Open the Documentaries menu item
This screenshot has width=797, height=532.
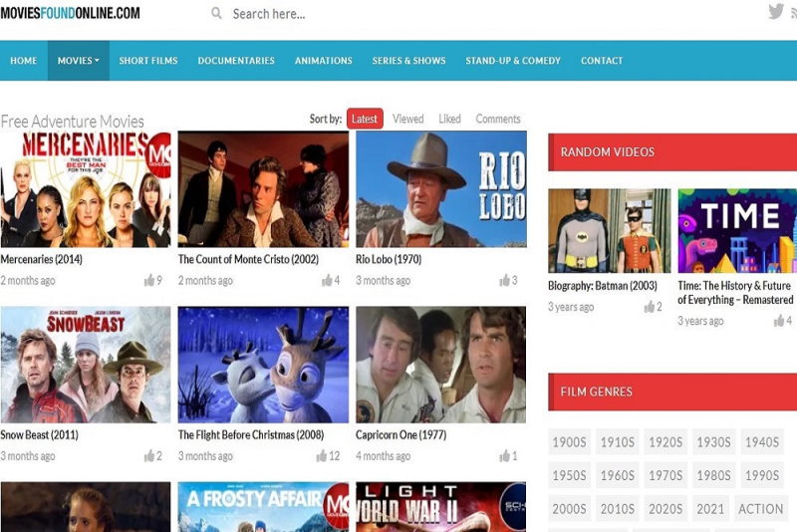236,61
